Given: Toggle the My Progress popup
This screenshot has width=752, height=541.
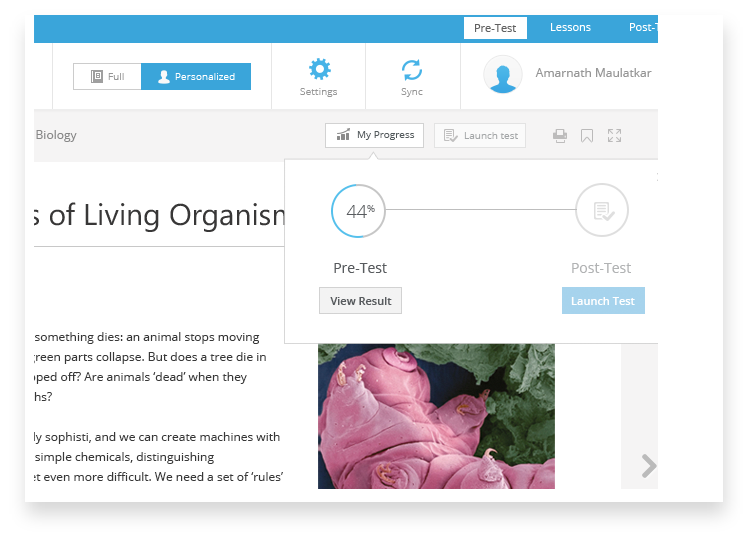Looking at the screenshot, I should click(x=374, y=135).
